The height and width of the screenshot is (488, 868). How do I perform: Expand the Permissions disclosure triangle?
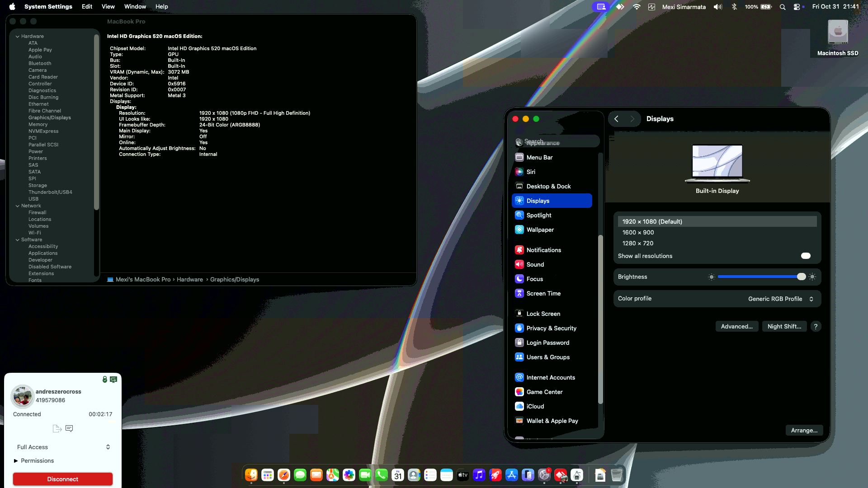coord(16,460)
